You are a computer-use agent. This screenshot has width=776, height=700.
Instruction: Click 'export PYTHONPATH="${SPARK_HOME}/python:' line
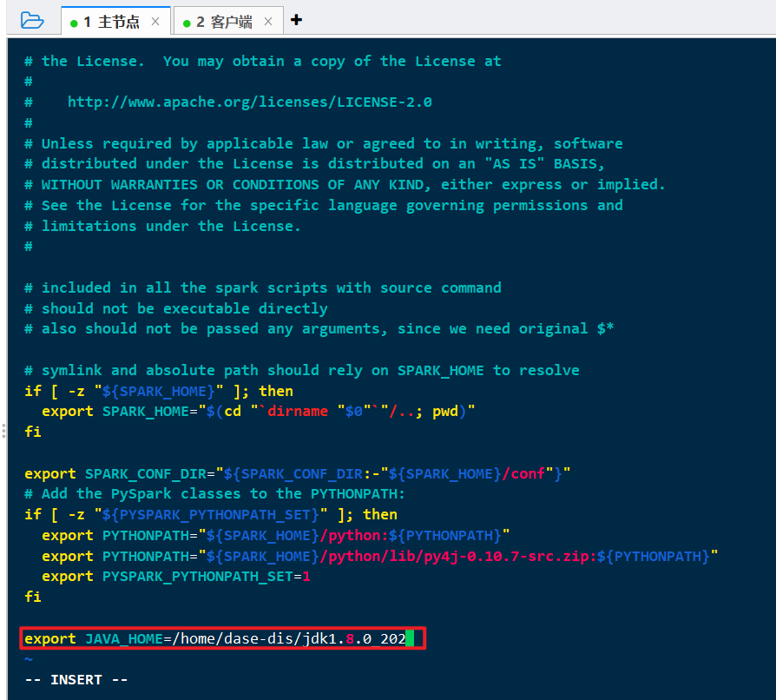(x=276, y=536)
